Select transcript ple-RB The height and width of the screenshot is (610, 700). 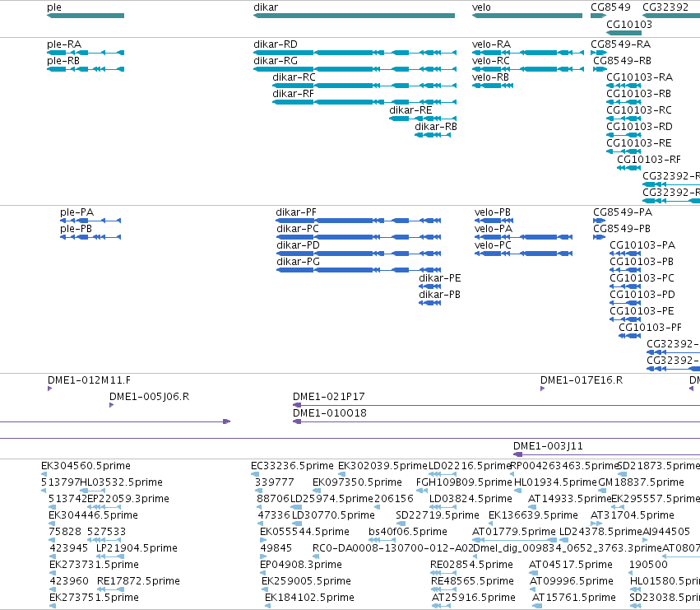tap(86, 69)
